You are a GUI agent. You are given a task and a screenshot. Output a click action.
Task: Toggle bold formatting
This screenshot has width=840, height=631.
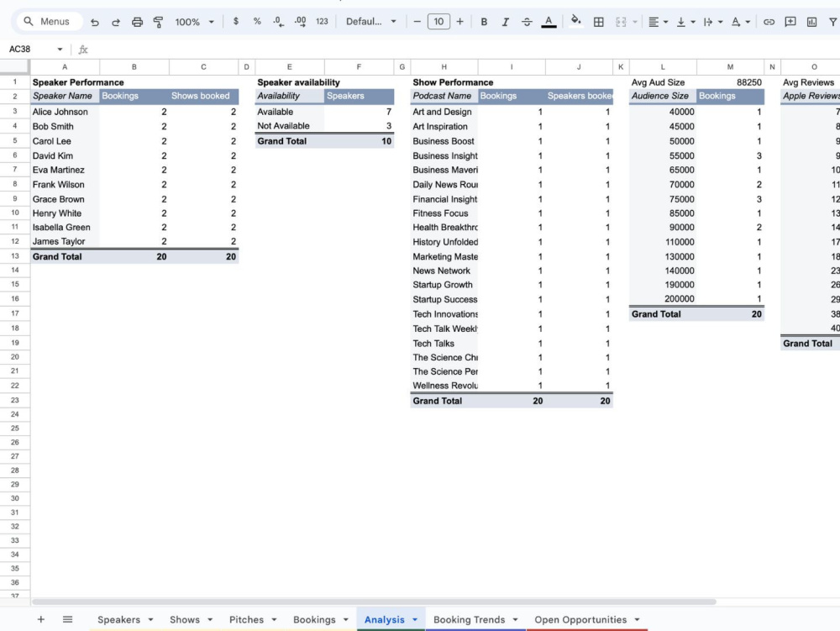click(484, 22)
